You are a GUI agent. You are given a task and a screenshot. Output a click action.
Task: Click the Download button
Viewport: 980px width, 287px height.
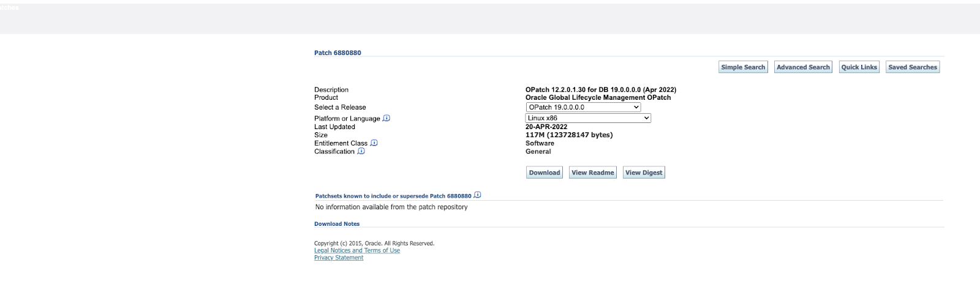pyautogui.click(x=545, y=173)
